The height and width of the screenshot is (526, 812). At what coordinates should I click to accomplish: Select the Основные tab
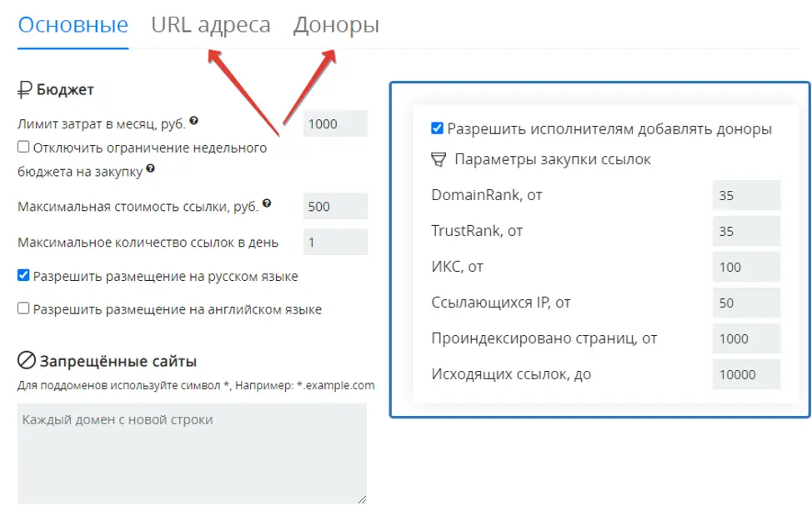pyautogui.click(x=73, y=25)
